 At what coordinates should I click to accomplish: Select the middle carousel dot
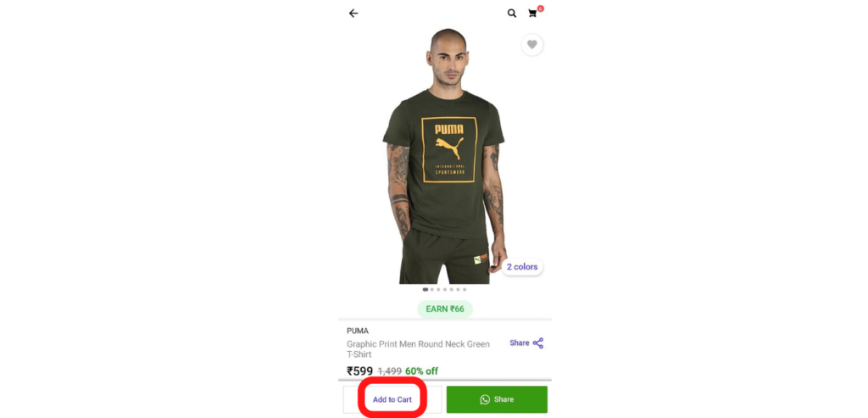pos(444,290)
